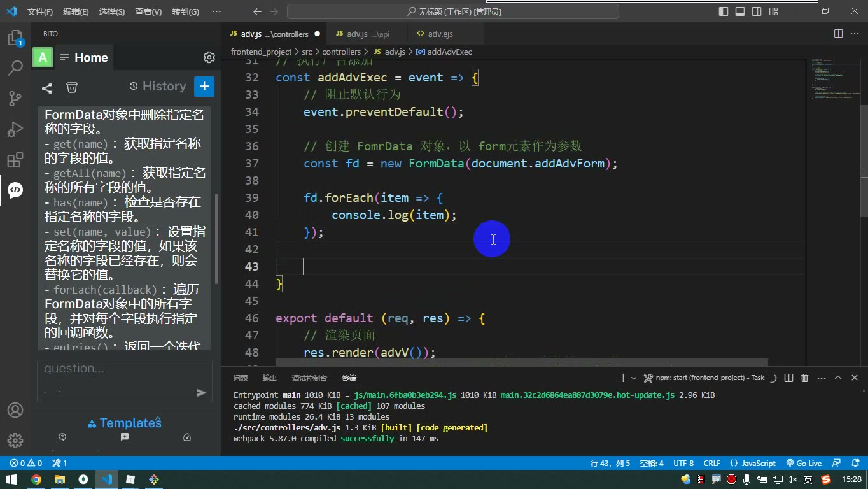Image resolution: width=868 pixels, height=489 pixels.
Task: Send the Bito question with arrow icon
Action: point(201,393)
